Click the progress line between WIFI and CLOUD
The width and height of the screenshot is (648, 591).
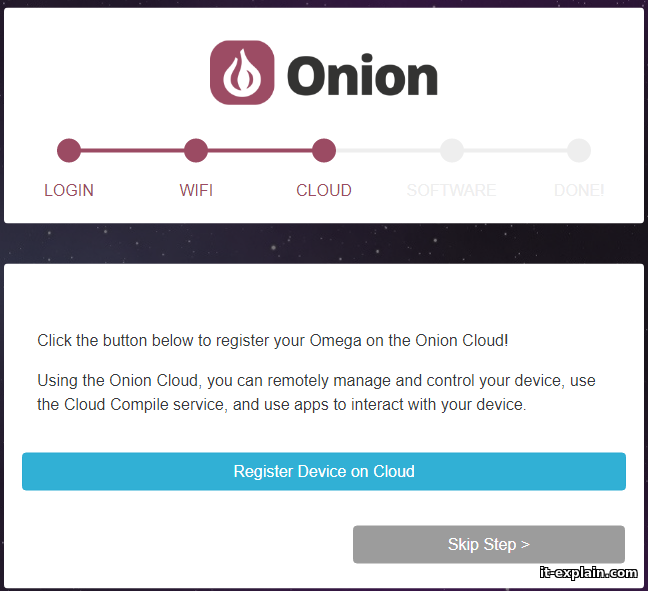click(x=260, y=151)
